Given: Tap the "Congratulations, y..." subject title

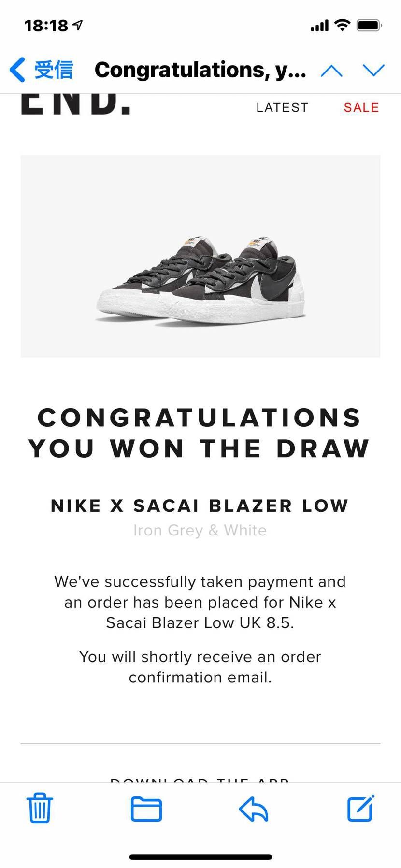Looking at the screenshot, I should 200,70.
